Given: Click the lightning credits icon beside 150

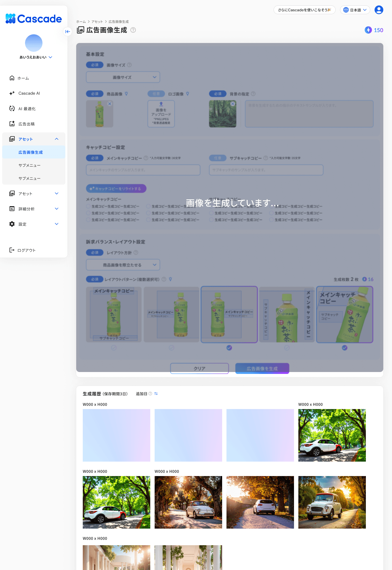Looking at the screenshot, I should click(x=368, y=30).
